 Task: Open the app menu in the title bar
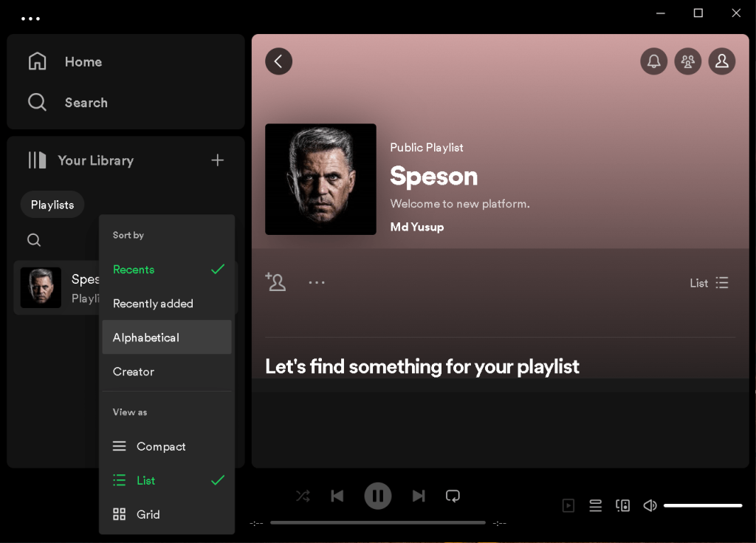(x=30, y=18)
